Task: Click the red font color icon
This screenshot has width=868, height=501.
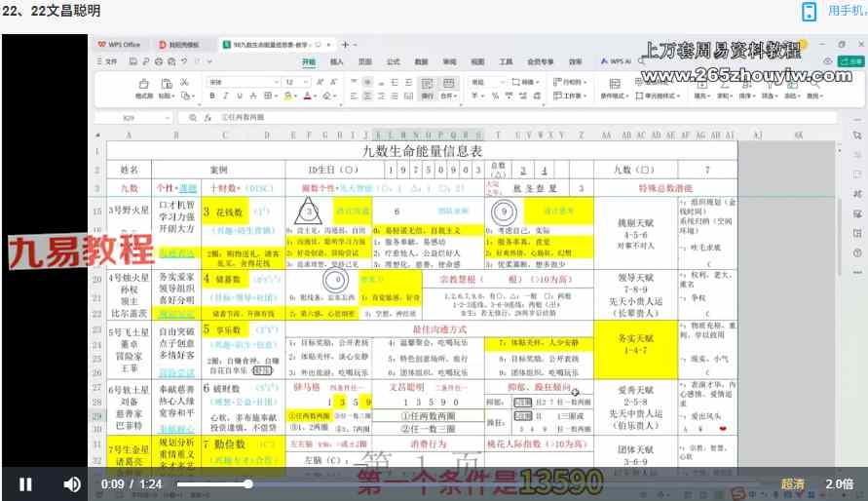Action: [x=307, y=96]
